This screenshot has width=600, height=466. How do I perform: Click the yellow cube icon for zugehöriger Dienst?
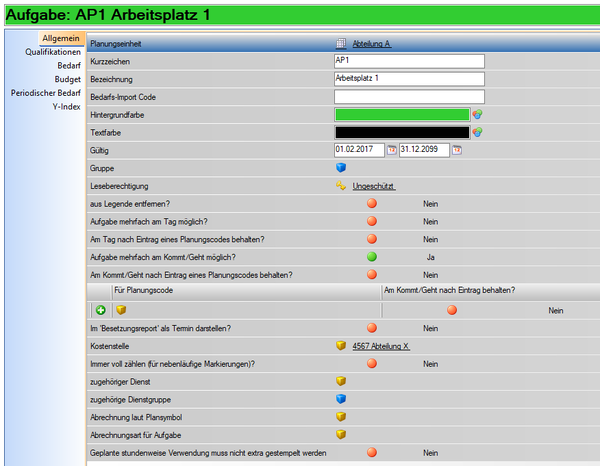tap(341, 381)
